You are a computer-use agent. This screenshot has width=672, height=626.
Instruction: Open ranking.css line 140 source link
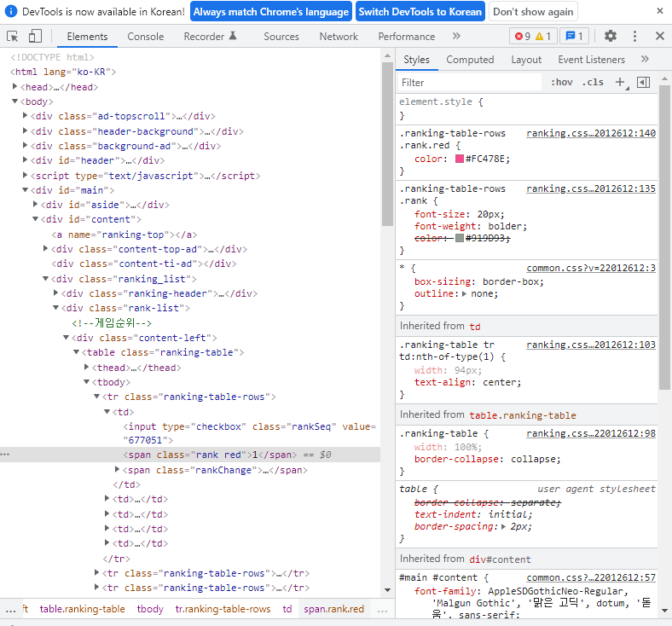click(591, 133)
